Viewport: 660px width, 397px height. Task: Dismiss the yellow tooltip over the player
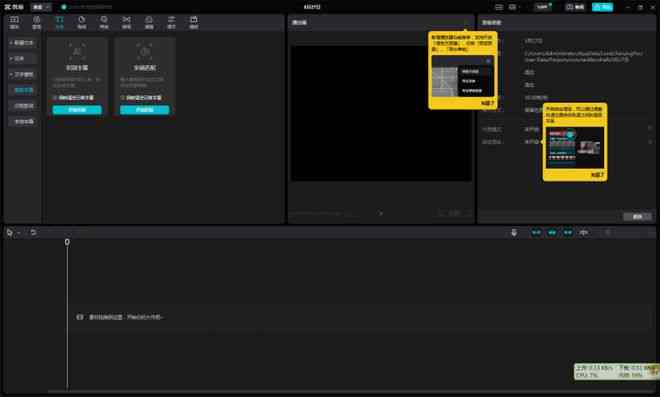click(x=488, y=103)
